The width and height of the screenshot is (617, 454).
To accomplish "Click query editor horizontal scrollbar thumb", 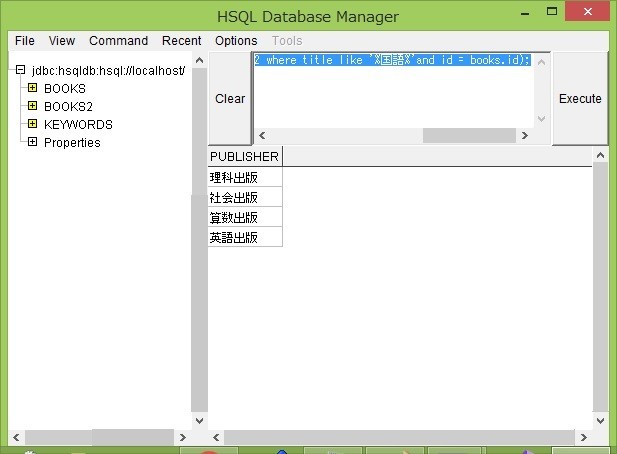I will (x=469, y=135).
